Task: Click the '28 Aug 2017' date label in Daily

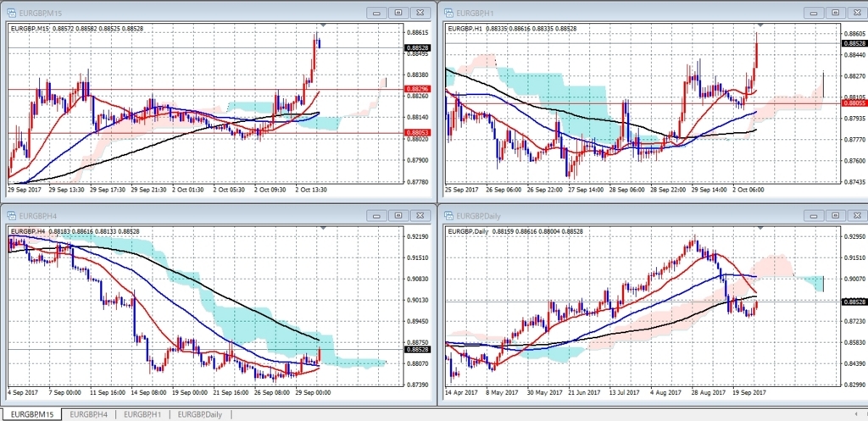Action: coord(708,392)
